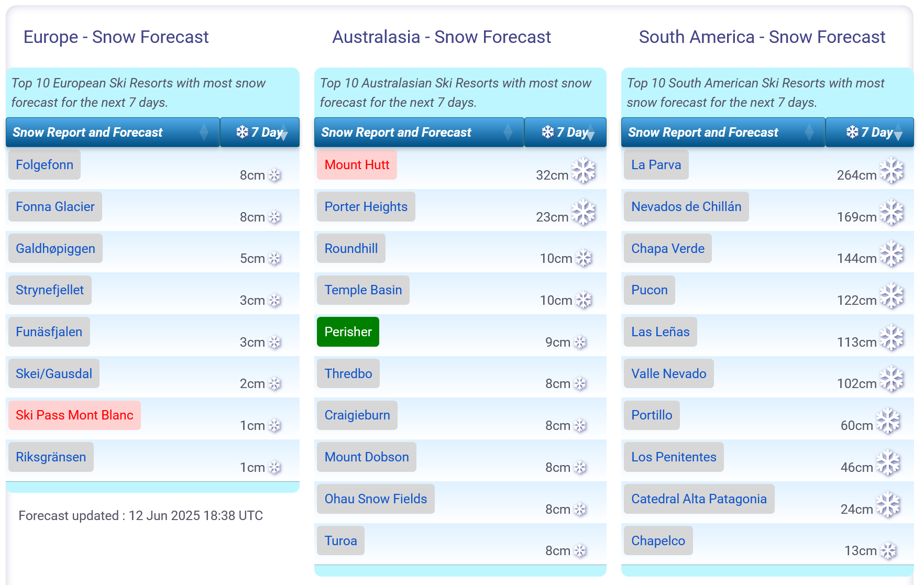Click the snowflake icon in Temple Basin row
This screenshot has height=585, width=924.
click(583, 300)
